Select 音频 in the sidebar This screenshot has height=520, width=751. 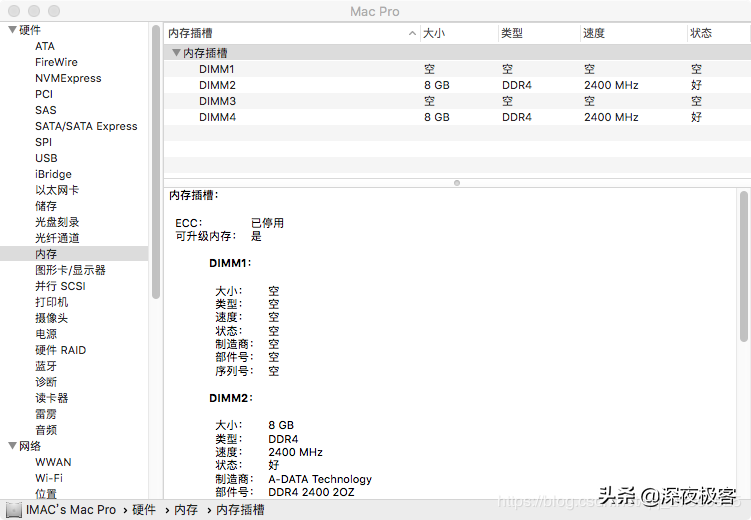[x=46, y=430]
